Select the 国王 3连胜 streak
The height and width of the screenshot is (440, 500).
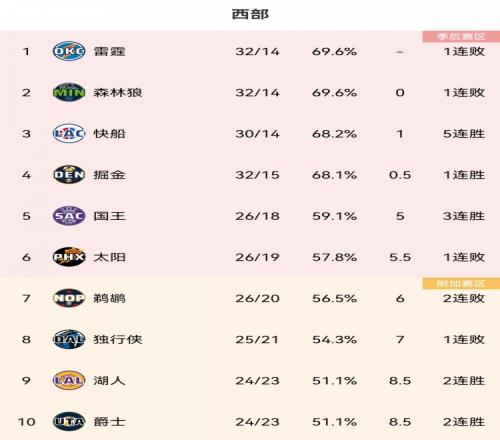464,216
